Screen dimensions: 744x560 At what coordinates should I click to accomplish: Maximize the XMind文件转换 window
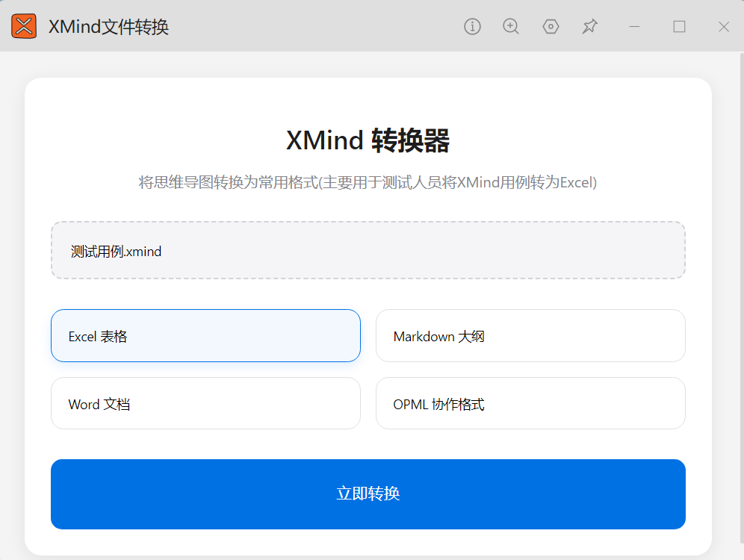click(x=679, y=27)
